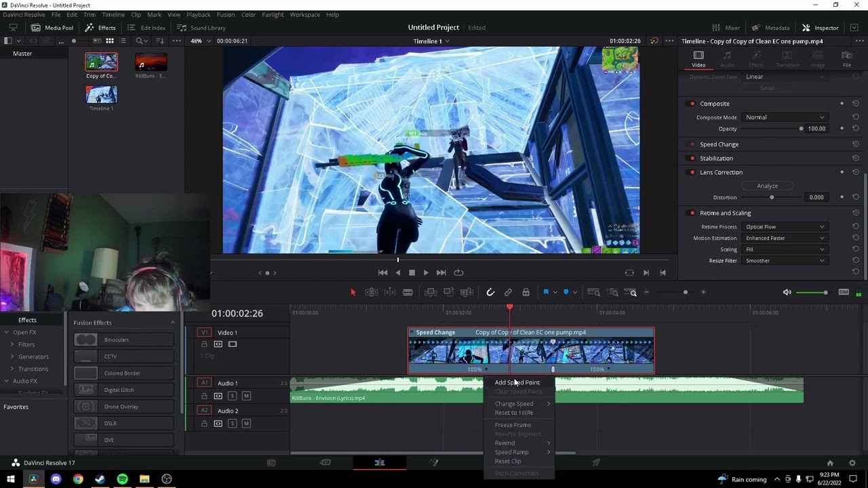This screenshot has height=488, width=868.
Task: Select Add Speed Point in context menu
Action: 519,382
